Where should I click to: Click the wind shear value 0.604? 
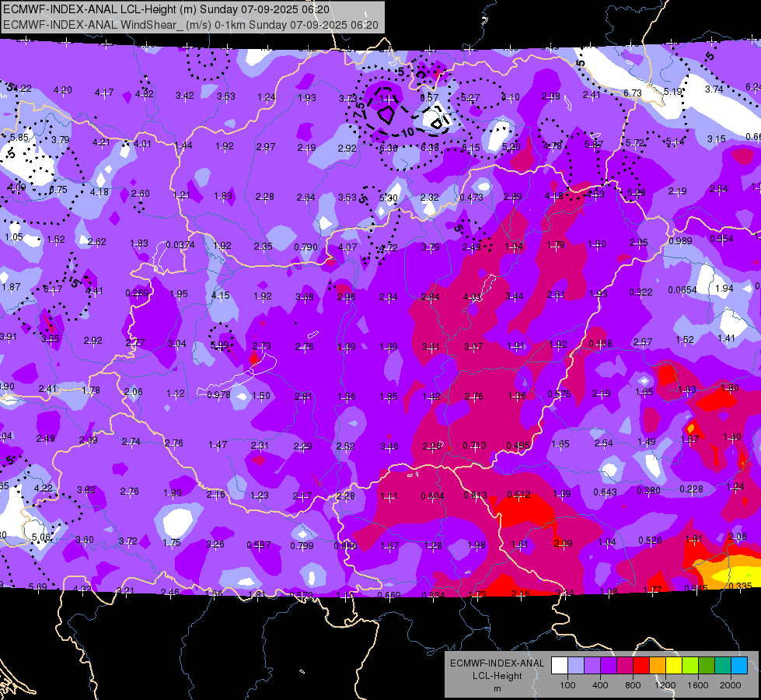[432, 495]
